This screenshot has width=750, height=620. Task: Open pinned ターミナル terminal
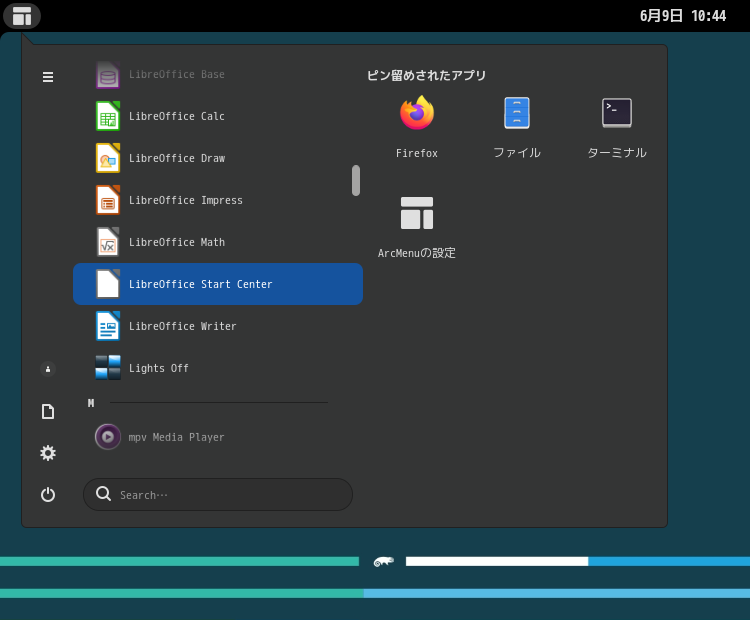pyautogui.click(x=617, y=127)
